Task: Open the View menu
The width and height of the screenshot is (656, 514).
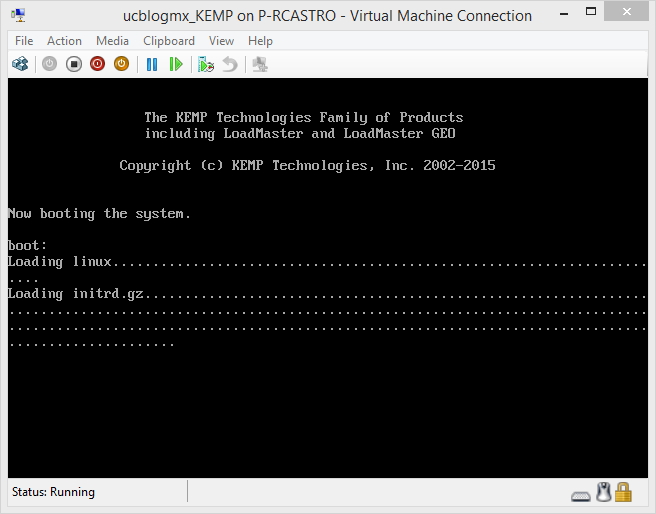Action: click(x=221, y=41)
